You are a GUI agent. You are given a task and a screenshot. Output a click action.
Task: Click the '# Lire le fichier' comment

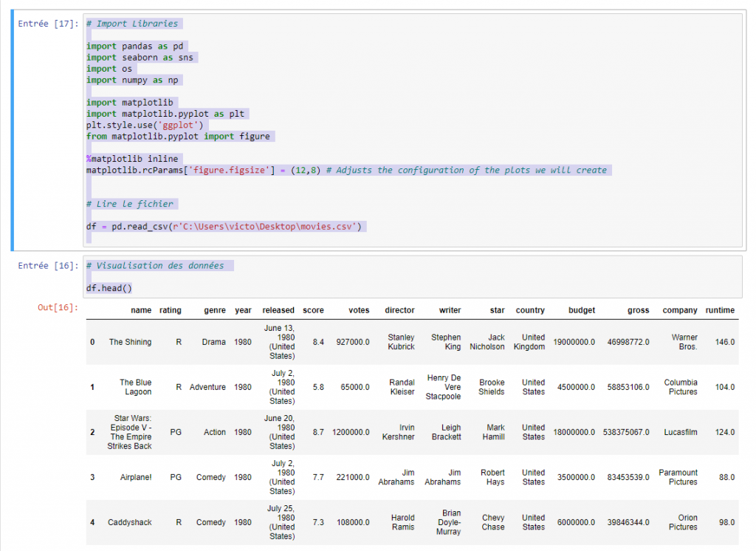(130, 204)
